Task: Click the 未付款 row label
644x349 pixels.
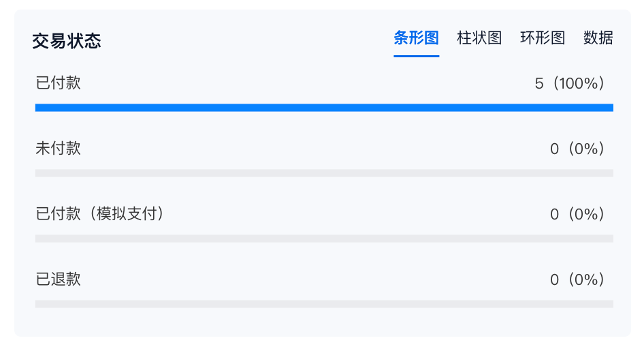Action: point(58,148)
